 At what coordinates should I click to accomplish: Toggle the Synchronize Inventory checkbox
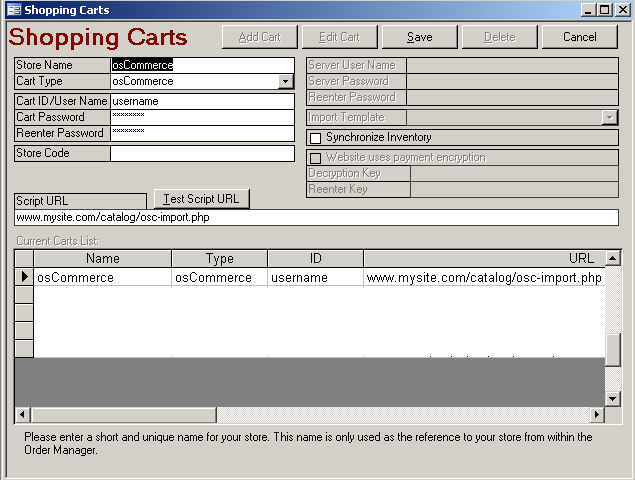click(315, 138)
